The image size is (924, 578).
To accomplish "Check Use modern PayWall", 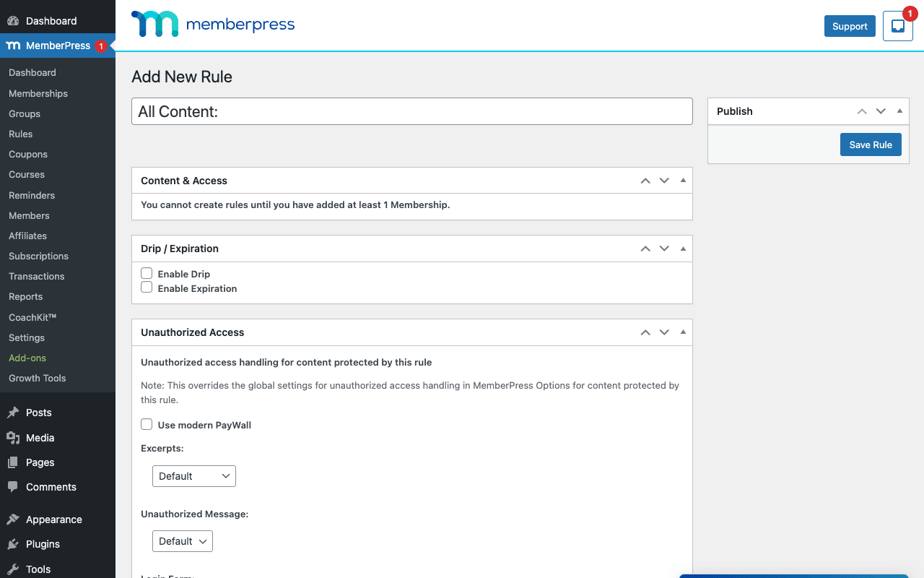I will (x=147, y=424).
